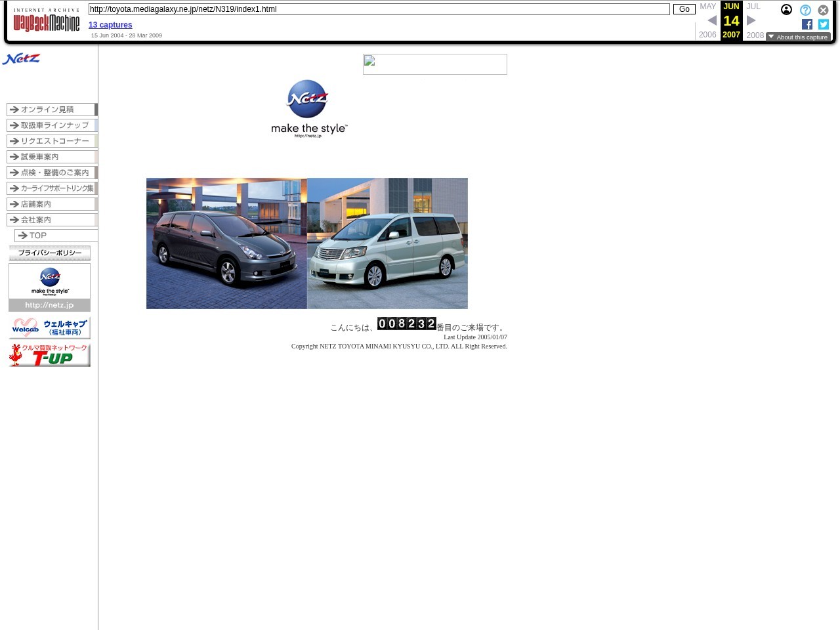
Task: Open the user account icon
Action: click(x=786, y=10)
